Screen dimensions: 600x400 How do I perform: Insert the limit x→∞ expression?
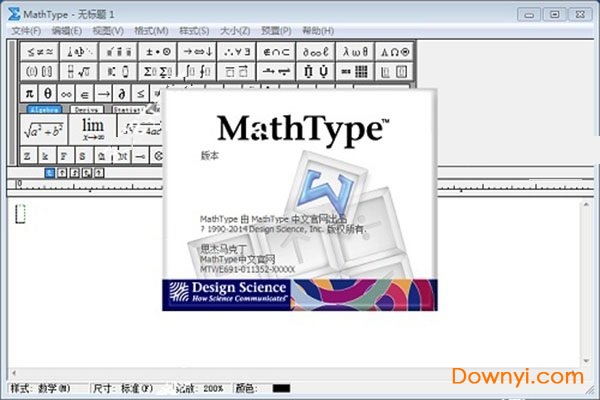click(x=92, y=130)
